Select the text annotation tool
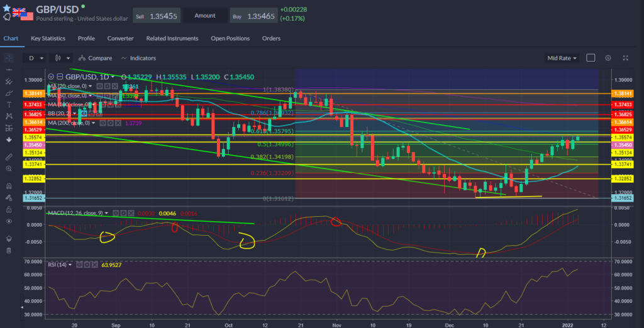The height and width of the screenshot is (328, 644). (x=8, y=105)
